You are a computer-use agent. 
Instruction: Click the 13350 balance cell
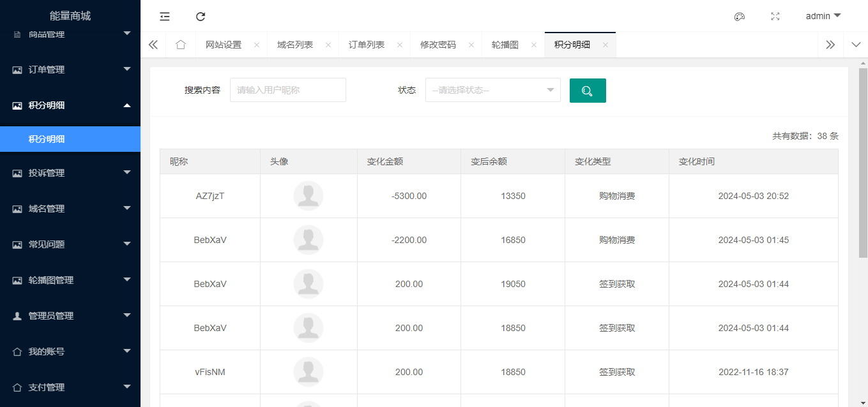(x=513, y=196)
